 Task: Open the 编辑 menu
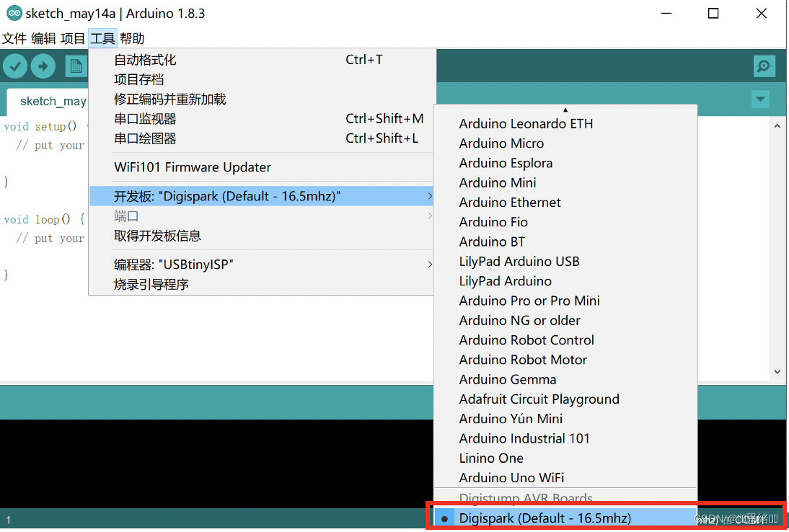point(43,39)
